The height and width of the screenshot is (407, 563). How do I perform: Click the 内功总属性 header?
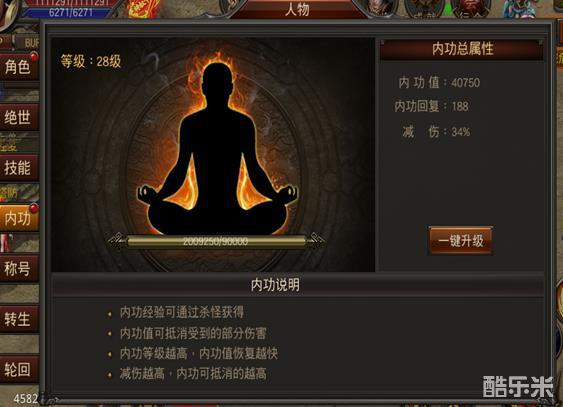[x=462, y=49]
